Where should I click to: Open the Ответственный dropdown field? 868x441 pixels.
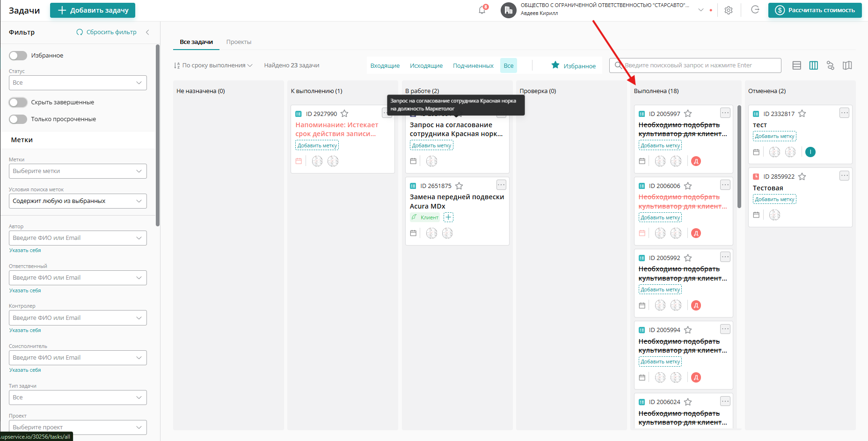78,278
